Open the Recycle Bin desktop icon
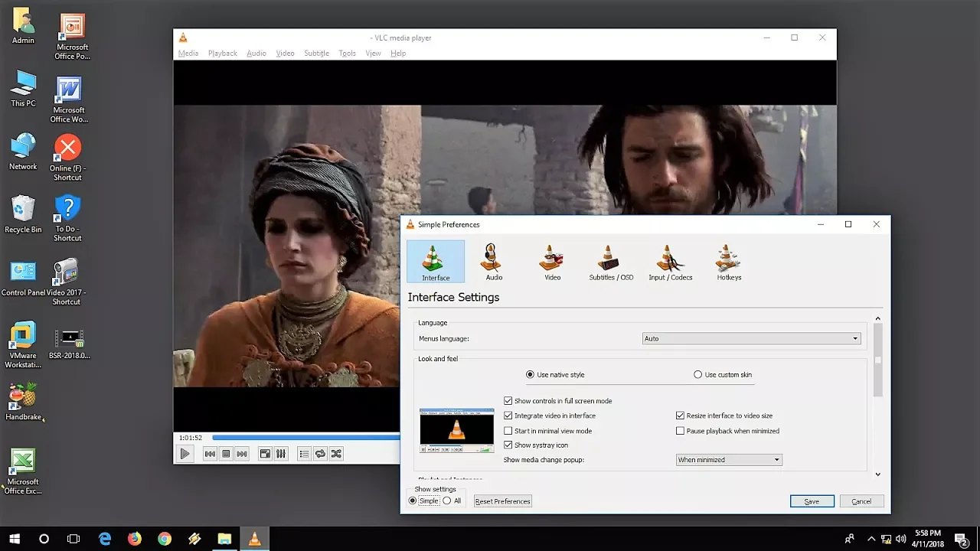 pyautogui.click(x=23, y=214)
